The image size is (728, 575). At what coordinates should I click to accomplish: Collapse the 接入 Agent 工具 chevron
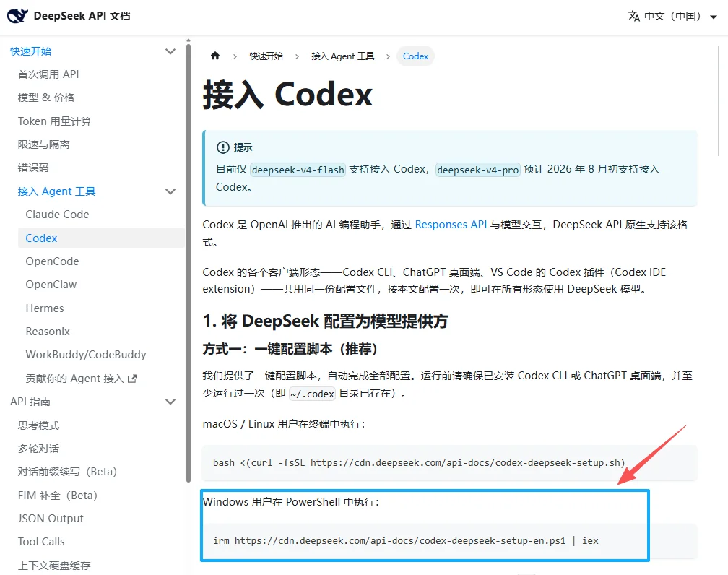click(x=170, y=191)
